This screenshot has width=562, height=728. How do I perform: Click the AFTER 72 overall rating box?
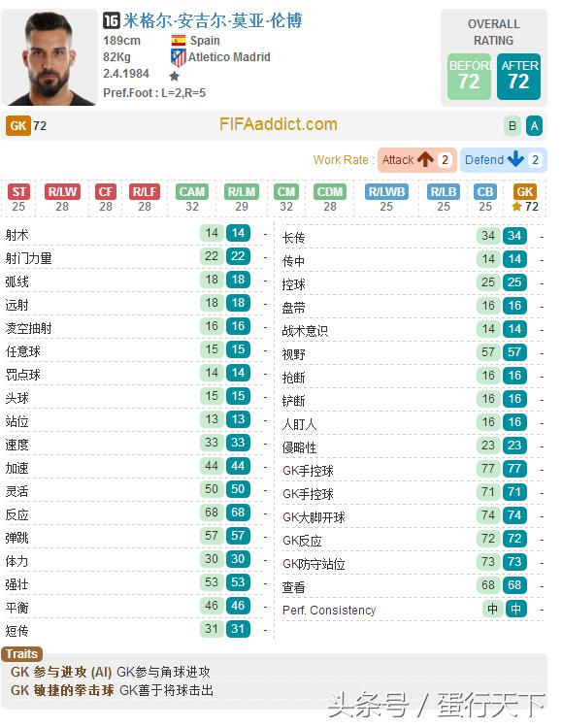tap(518, 77)
